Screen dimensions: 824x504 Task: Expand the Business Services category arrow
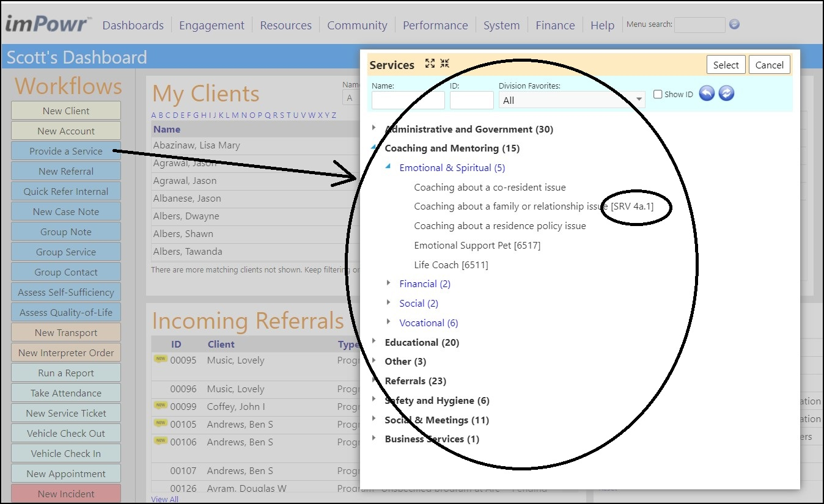coord(374,439)
